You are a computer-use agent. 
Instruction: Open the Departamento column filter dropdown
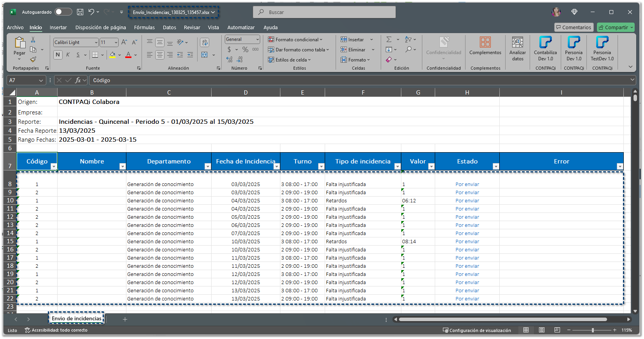[207, 167]
